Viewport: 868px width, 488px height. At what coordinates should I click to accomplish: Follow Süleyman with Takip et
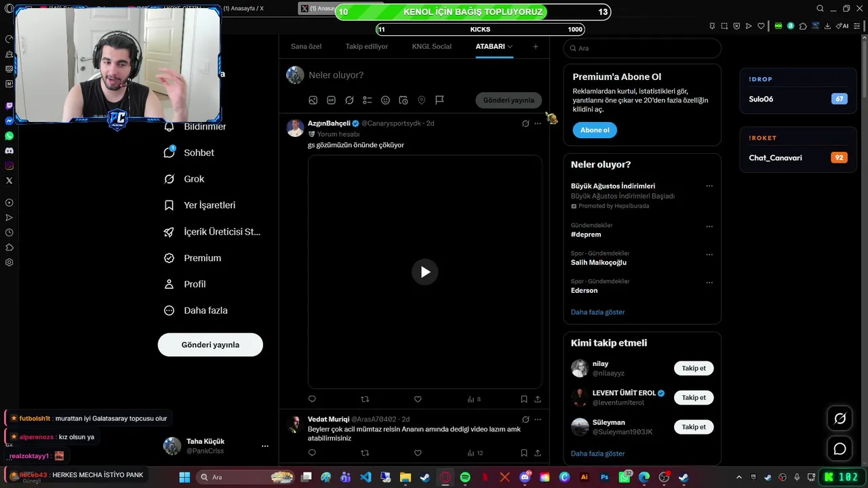pos(694,427)
